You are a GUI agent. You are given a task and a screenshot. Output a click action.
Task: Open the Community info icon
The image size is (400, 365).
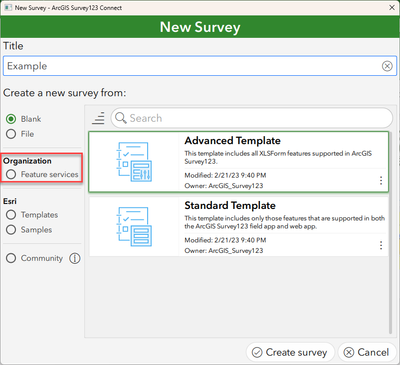coord(75,258)
